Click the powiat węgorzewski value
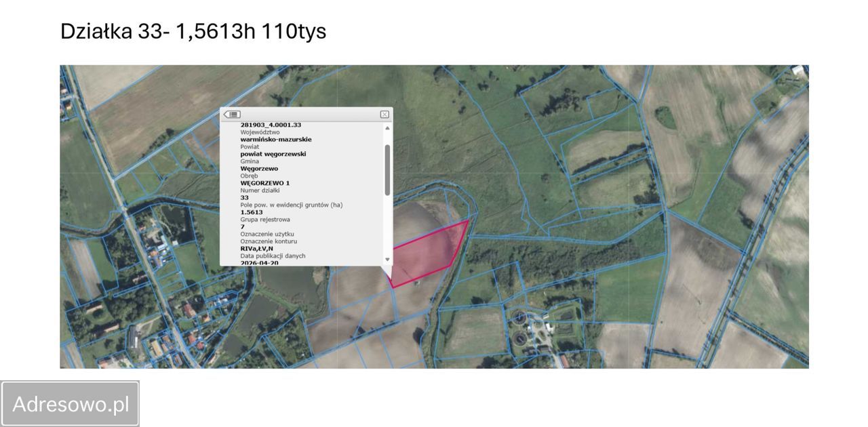Screen dimensions: 868x427 click(x=273, y=154)
